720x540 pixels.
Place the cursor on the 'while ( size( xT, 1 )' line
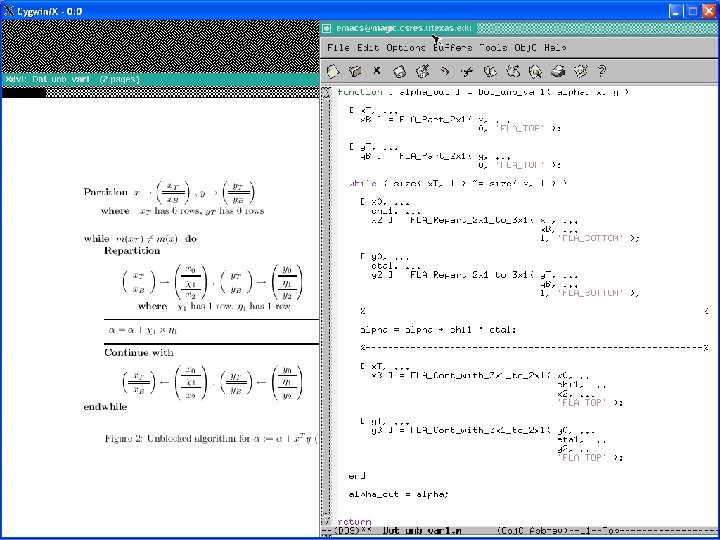(x=458, y=183)
